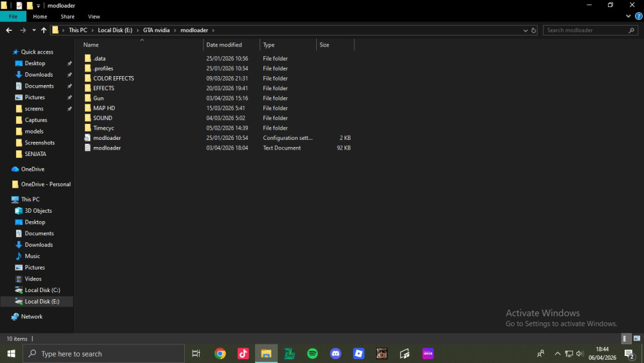This screenshot has width=644, height=363.
Task: Open screens folder in Quick access
Action: click(x=33, y=108)
